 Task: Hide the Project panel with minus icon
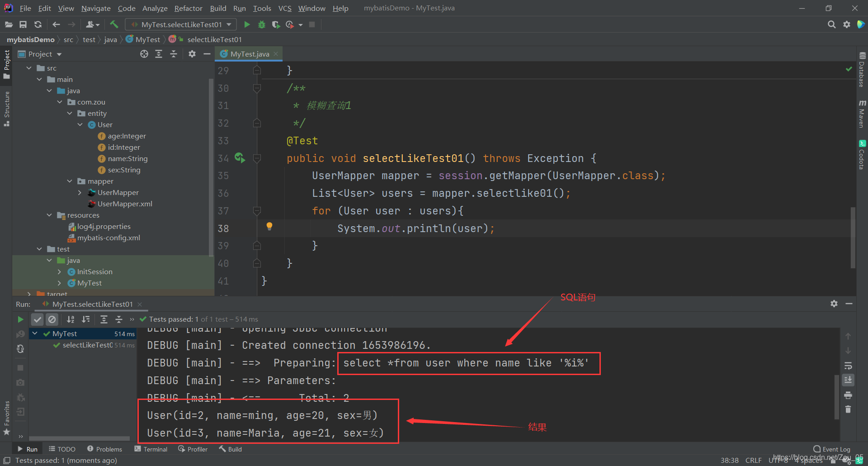click(x=207, y=54)
